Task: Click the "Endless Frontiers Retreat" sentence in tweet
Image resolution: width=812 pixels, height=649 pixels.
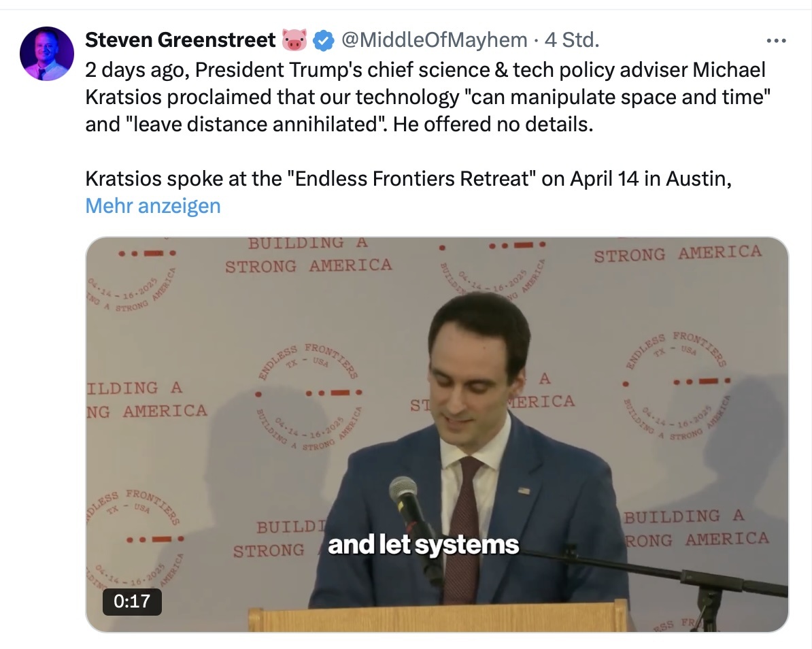Action: click(408, 179)
